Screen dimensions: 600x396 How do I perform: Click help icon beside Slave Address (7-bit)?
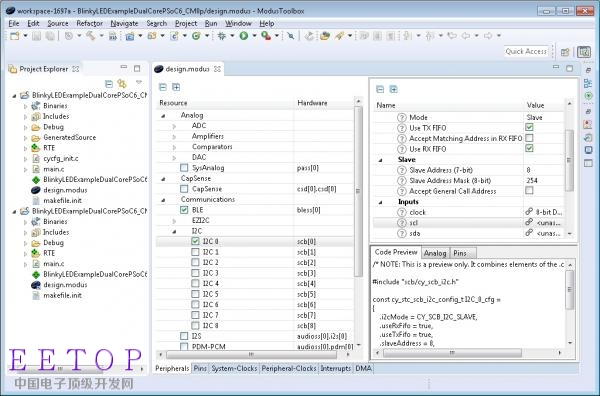point(401,170)
